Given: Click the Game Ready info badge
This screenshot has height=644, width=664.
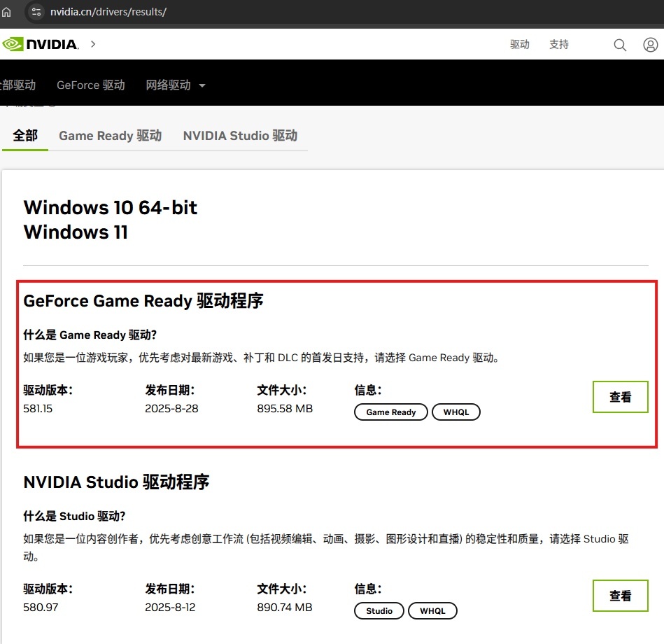Looking at the screenshot, I should (x=391, y=412).
